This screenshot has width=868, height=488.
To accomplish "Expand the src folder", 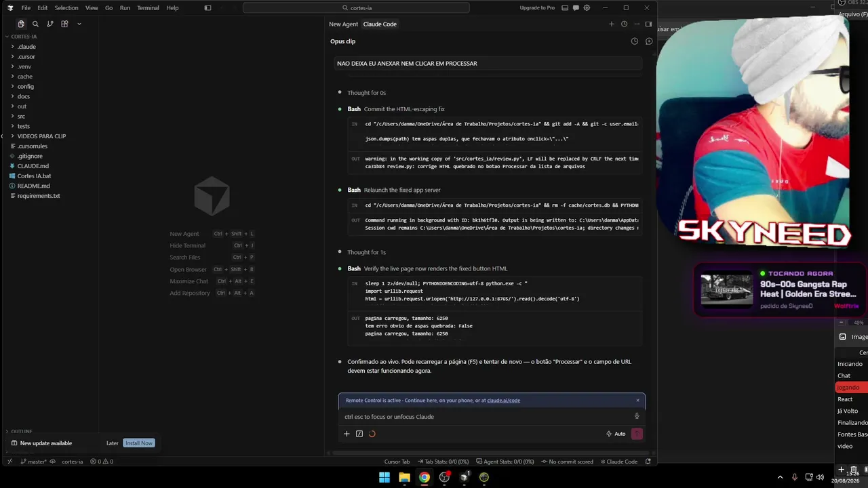I will point(21,117).
